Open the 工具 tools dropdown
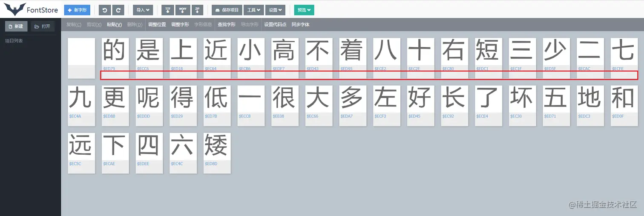The image size is (644, 216). [x=253, y=10]
